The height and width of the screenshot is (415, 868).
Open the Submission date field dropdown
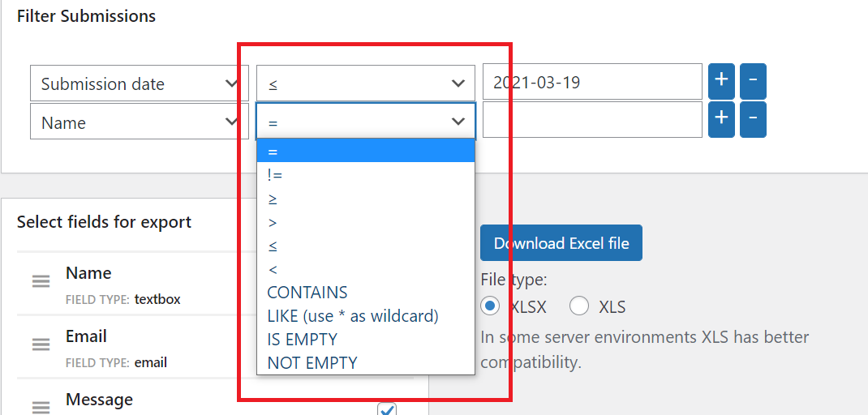139,83
